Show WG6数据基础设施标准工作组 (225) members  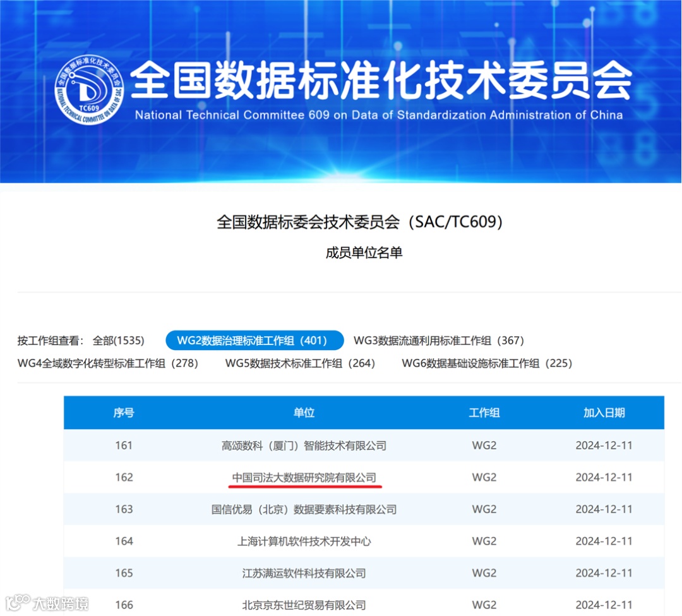click(487, 363)
